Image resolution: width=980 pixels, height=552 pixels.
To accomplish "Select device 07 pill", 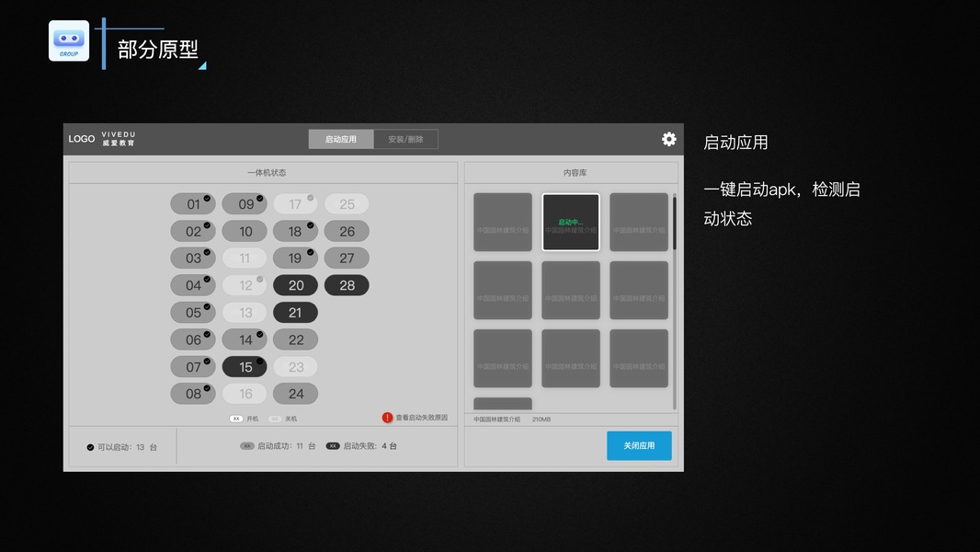I will click(193, 367).
